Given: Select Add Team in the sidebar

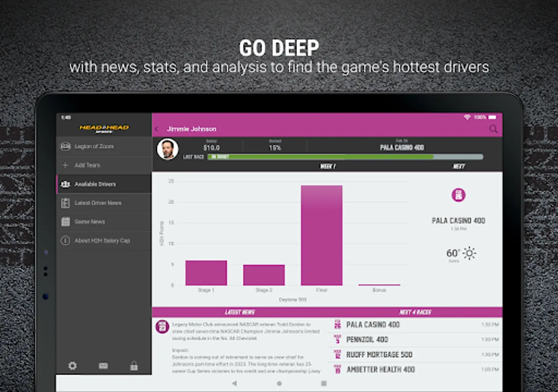Looking at the screenshot, I should point(104,165).
